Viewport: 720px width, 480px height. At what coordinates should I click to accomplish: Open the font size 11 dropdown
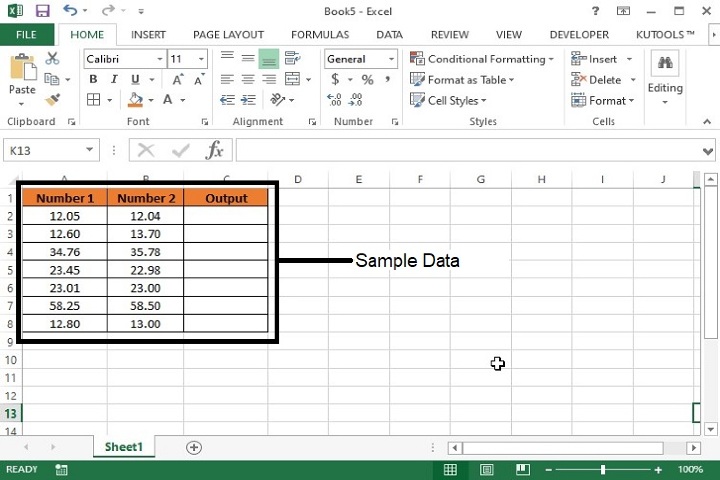point(201,59)
